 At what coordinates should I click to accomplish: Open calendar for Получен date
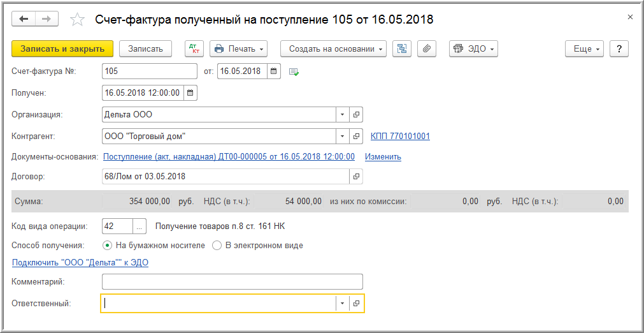point(190,93)
